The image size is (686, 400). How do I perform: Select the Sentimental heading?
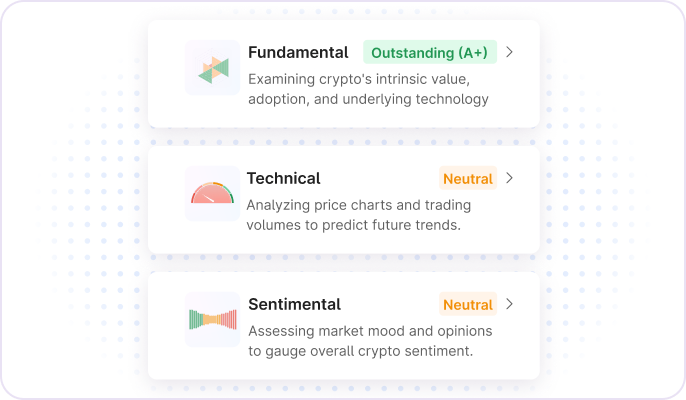294,304
